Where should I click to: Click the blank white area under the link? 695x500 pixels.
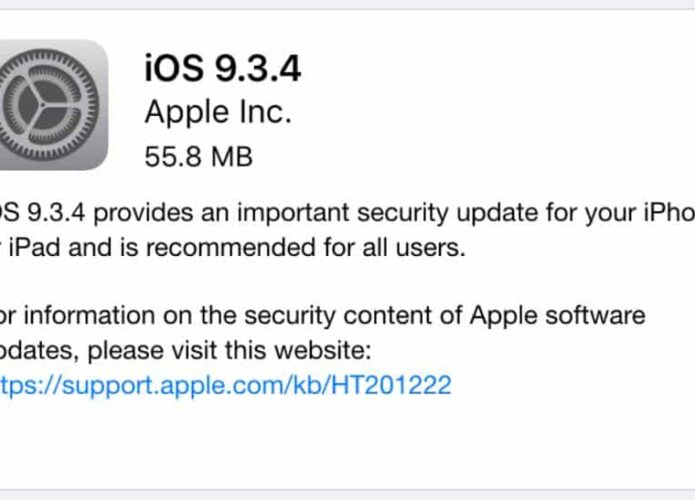[x=348, y=443]
